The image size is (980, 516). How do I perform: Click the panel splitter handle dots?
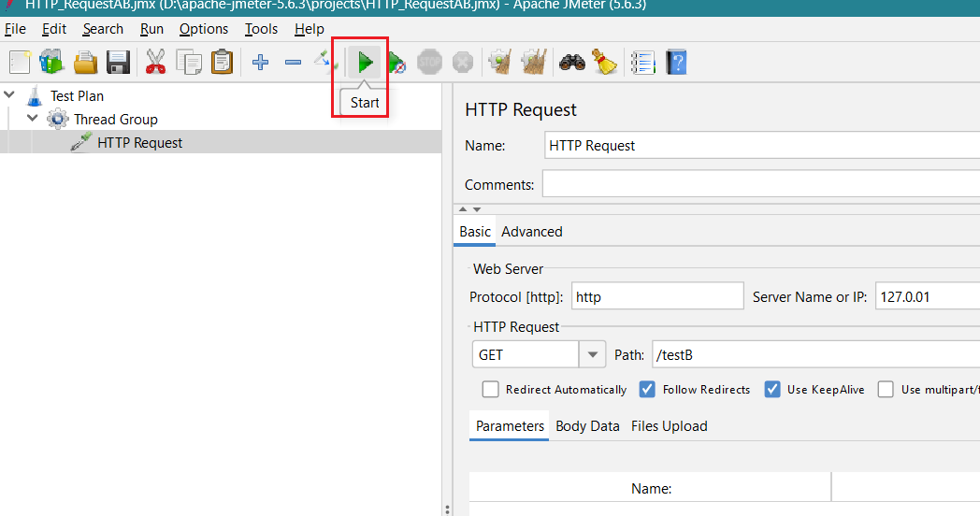(447, 509)
